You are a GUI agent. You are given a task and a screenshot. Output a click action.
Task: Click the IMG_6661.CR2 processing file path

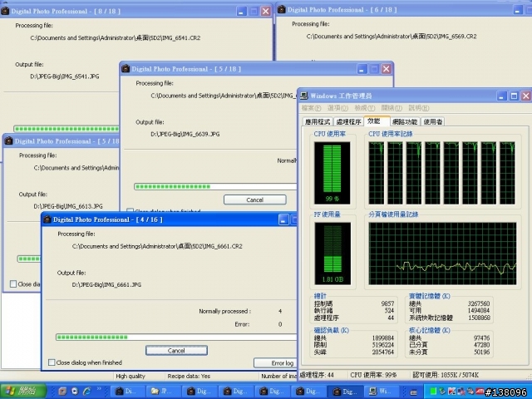157,246
